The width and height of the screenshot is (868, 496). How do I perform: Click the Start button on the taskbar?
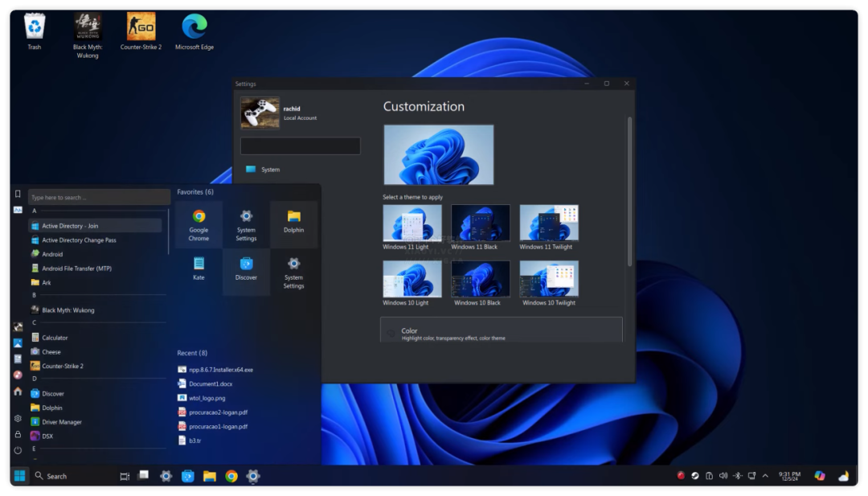[19, 476]
